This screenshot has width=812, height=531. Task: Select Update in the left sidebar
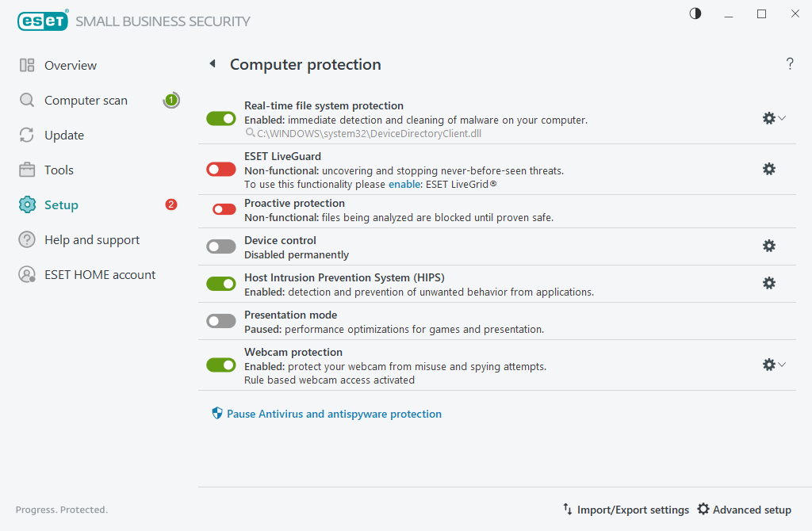[63, 135]
